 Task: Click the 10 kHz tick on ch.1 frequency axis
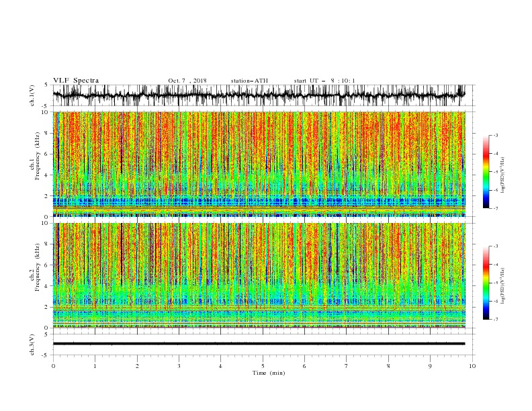coord(46,112)
